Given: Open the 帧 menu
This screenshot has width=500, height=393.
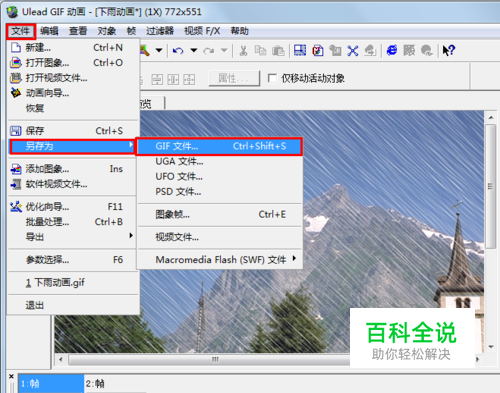Looking at the screenshot, I should pos(131,31).
